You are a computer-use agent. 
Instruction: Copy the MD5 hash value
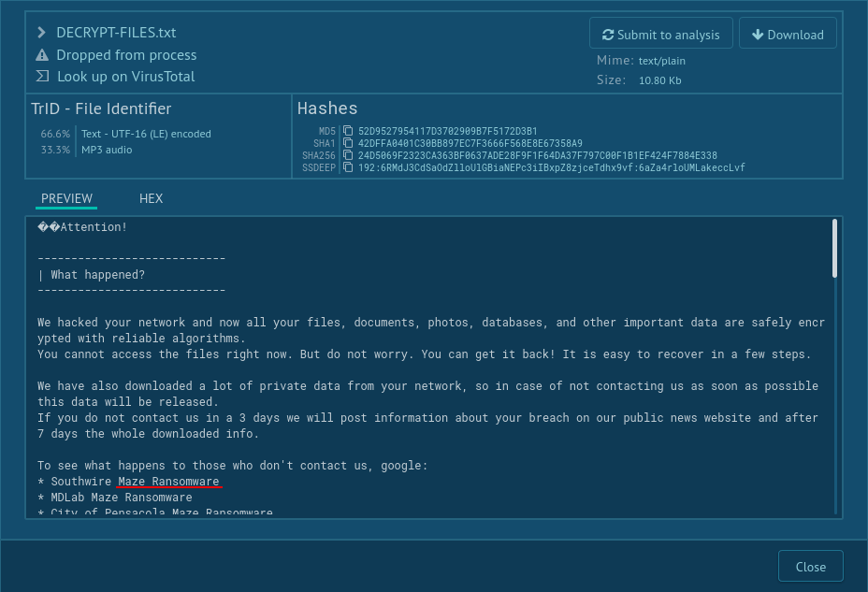(347, 131)
